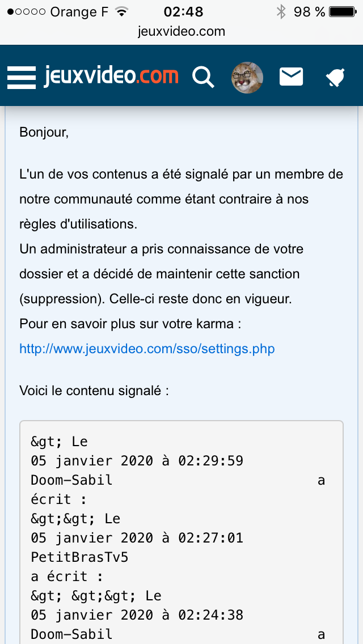Open private messages envelope icon
Viewport: 363px width, 644px height.
click(291, 77)
